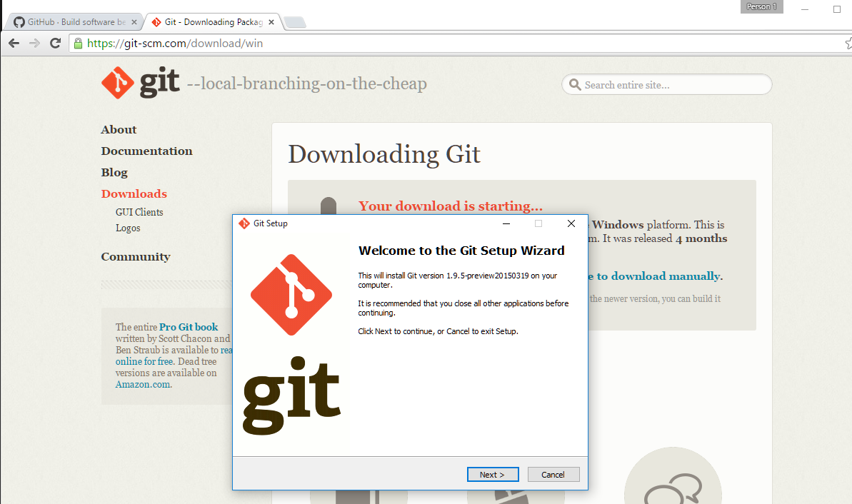Click the Git logo in the page header
This screenshot has height=504, width=852.
point(116,81)
